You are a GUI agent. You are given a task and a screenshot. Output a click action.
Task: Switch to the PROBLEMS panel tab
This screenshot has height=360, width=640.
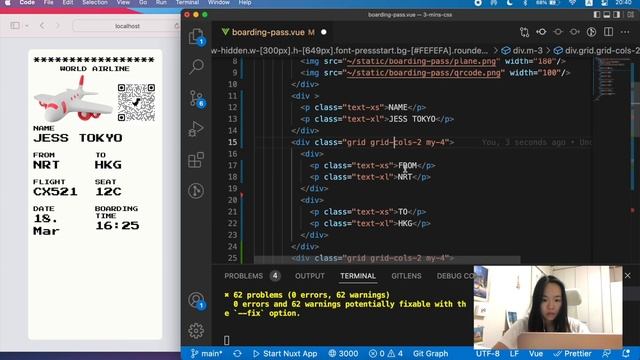click(244, 276)
